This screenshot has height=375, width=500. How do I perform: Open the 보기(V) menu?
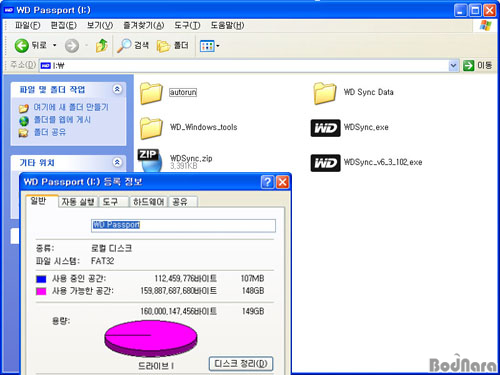click(x=100, y=25)
